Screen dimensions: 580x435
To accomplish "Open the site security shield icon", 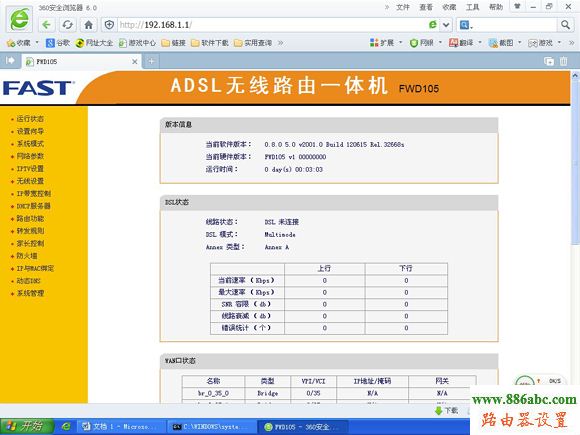I will coord(109,25).
